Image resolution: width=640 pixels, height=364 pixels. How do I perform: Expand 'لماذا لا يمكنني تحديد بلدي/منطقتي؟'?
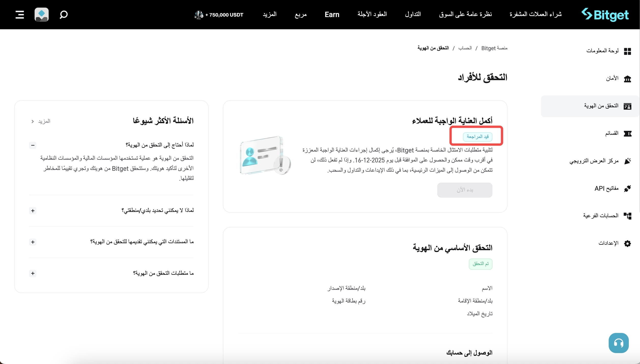[x=33, y=211]
